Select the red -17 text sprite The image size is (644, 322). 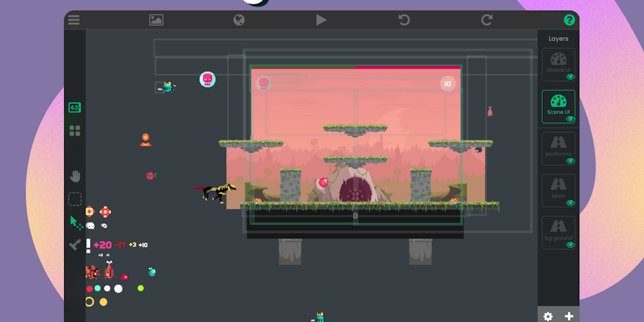coord(120,245)
